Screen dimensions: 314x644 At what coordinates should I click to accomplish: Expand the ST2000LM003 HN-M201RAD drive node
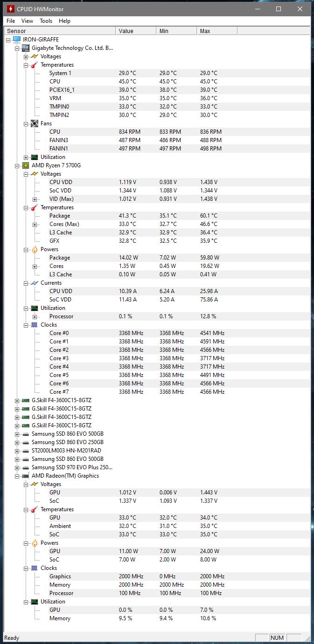click(x=17, y=451)
